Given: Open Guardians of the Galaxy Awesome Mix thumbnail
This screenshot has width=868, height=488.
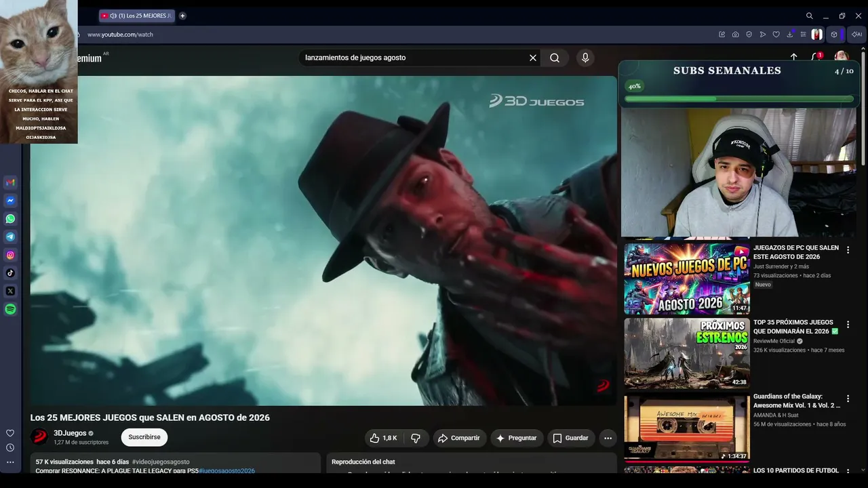Looking at the screenshot, I should (x=687, y=428).
